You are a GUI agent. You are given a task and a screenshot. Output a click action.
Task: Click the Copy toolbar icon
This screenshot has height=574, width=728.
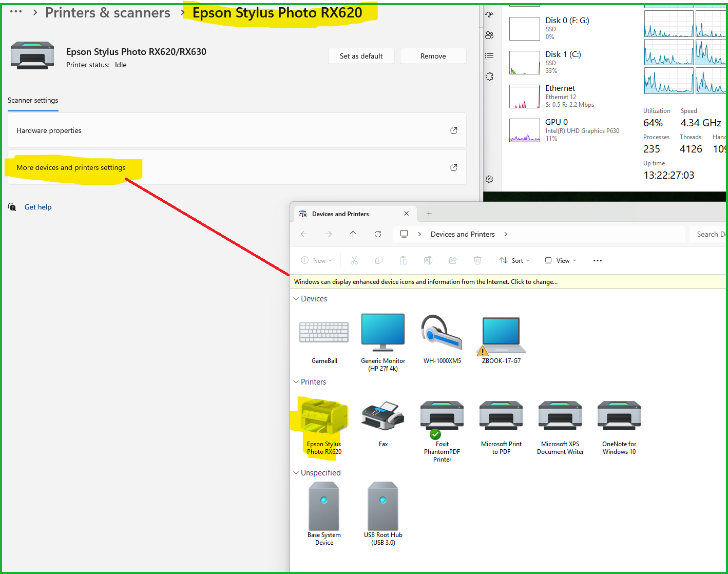pyautogui.click(x=379, y=260)
